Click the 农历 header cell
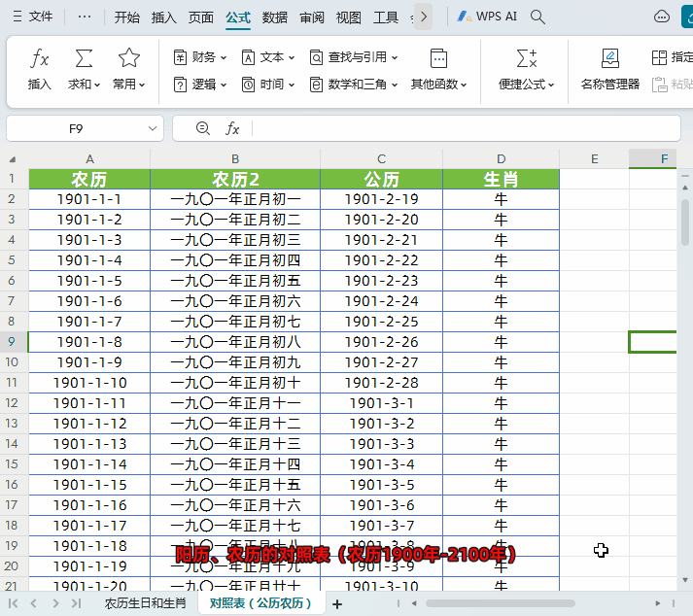Viewport: 693px width, 616px height. click(x=89, y=179)
